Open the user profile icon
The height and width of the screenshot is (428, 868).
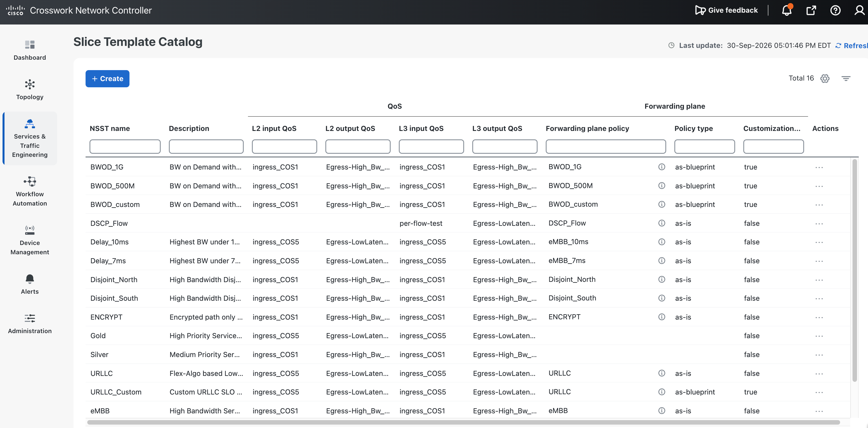click(x=860, y=10)
